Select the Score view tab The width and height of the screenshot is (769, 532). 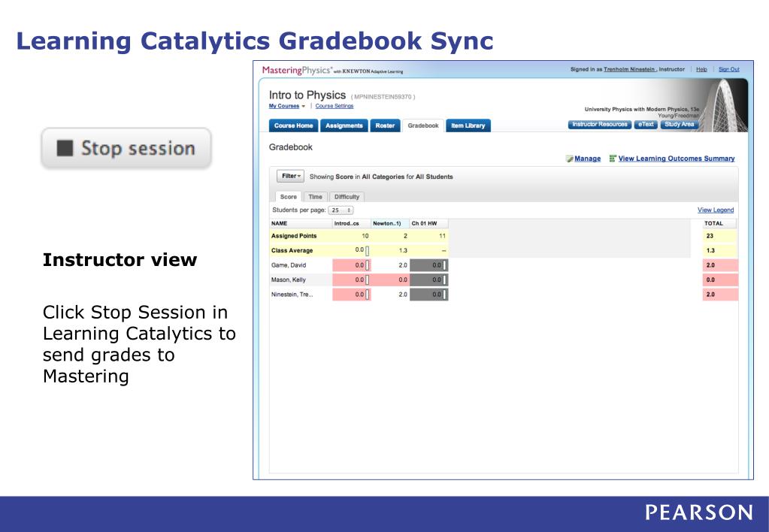tap(289, 197)
